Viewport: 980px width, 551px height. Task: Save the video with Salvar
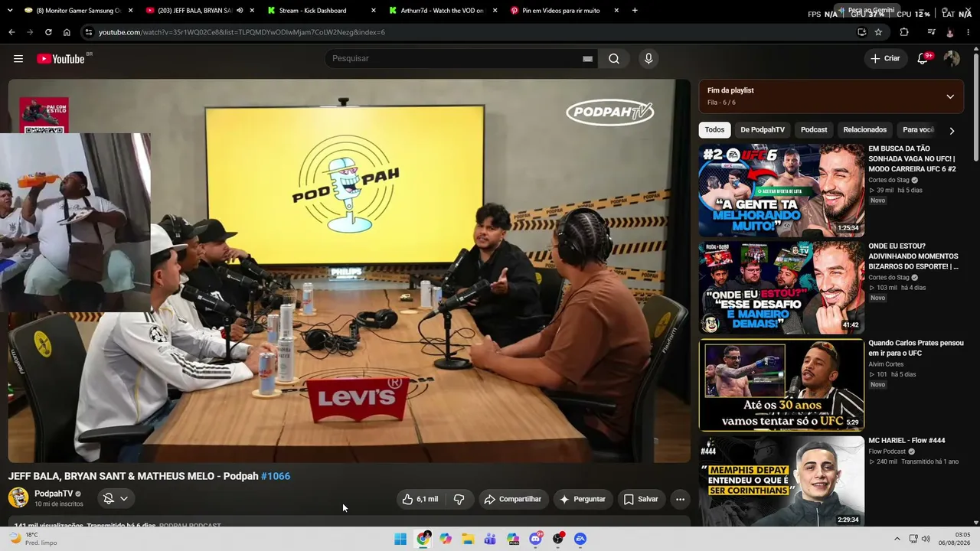click(x=641, y=499)
